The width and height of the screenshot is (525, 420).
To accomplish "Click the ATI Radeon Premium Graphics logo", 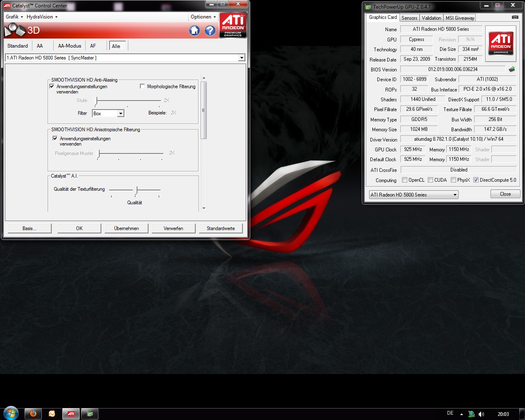I will coord(233,25).
